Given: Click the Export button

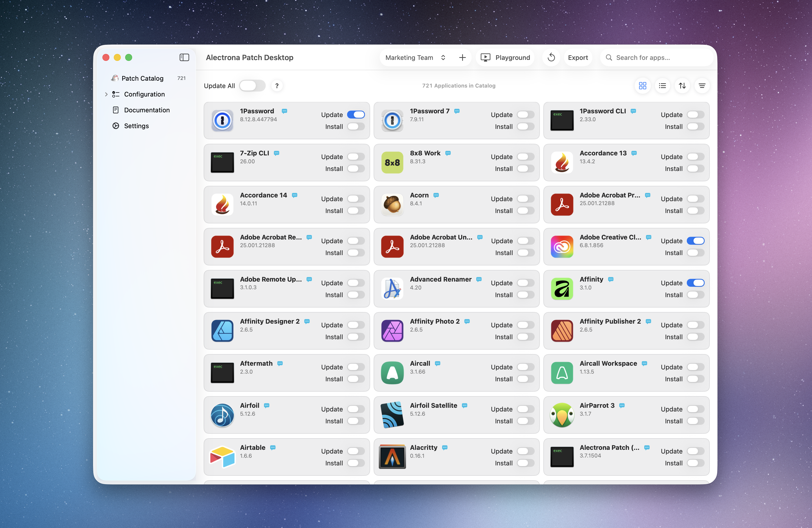Looking at the screenshot, I should point(578,58).
